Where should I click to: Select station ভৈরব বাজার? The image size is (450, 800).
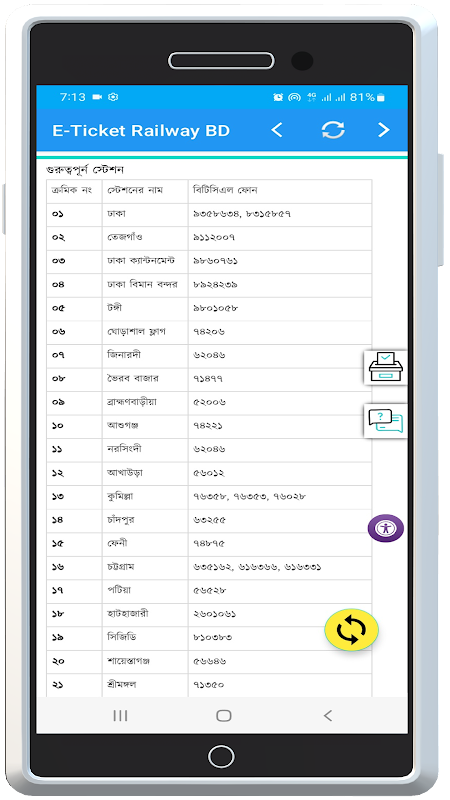click(x=133, y=379)
